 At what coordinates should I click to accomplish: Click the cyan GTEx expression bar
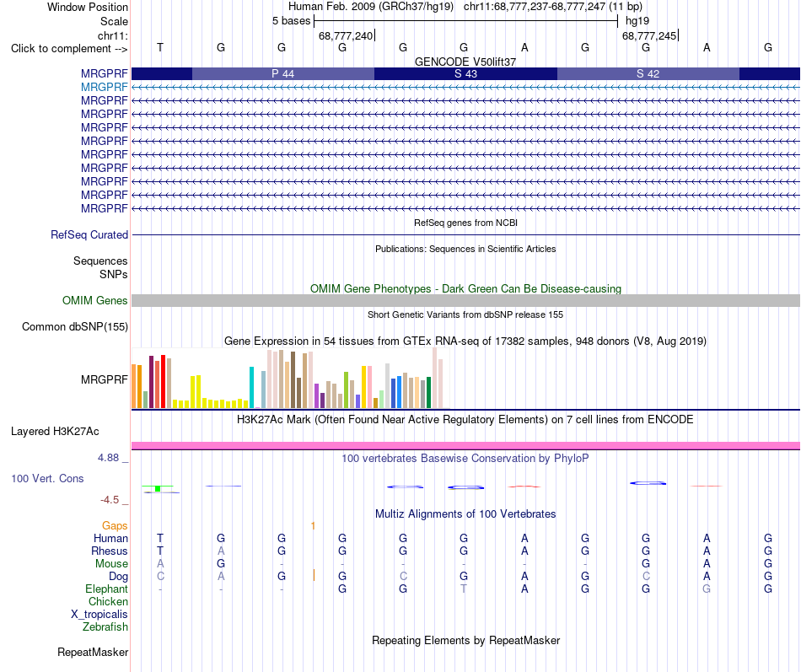point(251,387)
